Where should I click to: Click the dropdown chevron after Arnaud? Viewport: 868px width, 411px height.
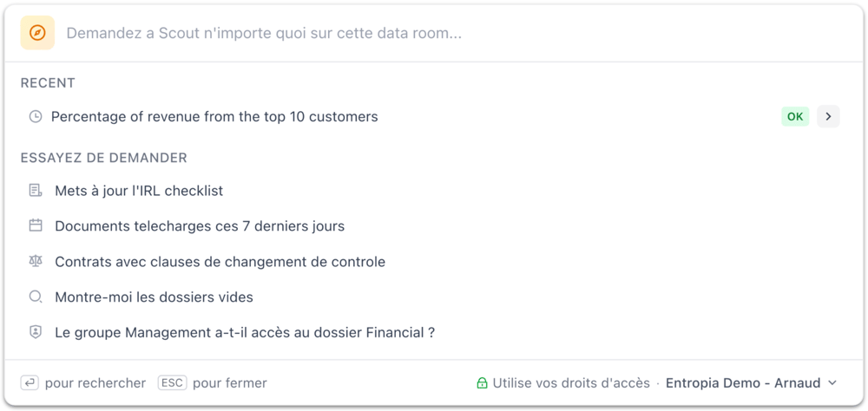pos(832,383)
